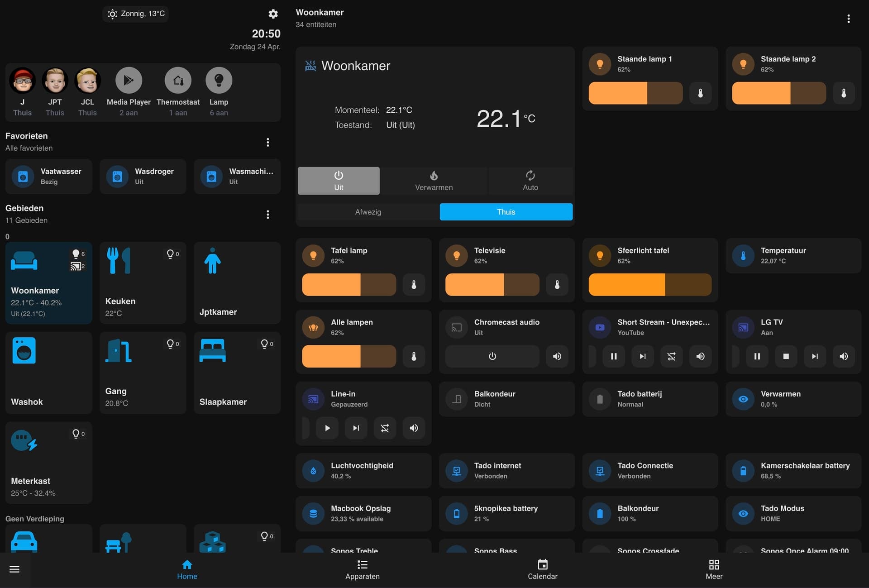Image resolution: width=869 pixels, height=588 pixels.
Task: Set thermostat mode to Auto
Action: (x=530, y=181)
